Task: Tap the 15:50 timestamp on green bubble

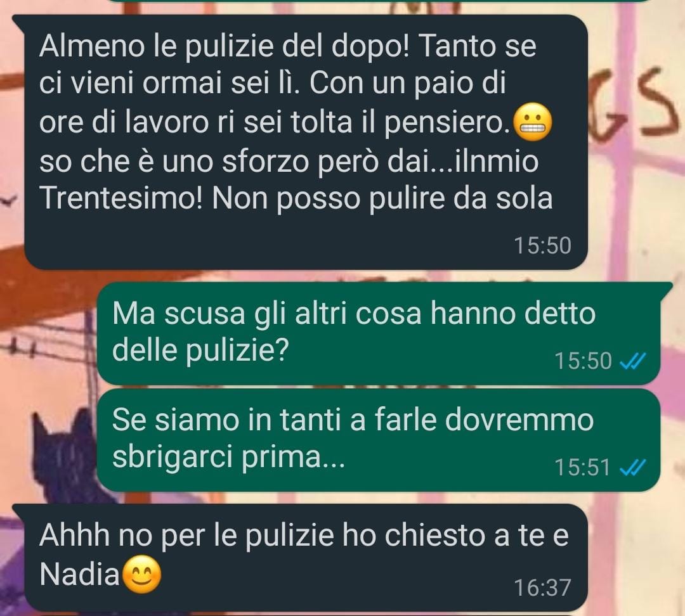Action: coord(583,361)
